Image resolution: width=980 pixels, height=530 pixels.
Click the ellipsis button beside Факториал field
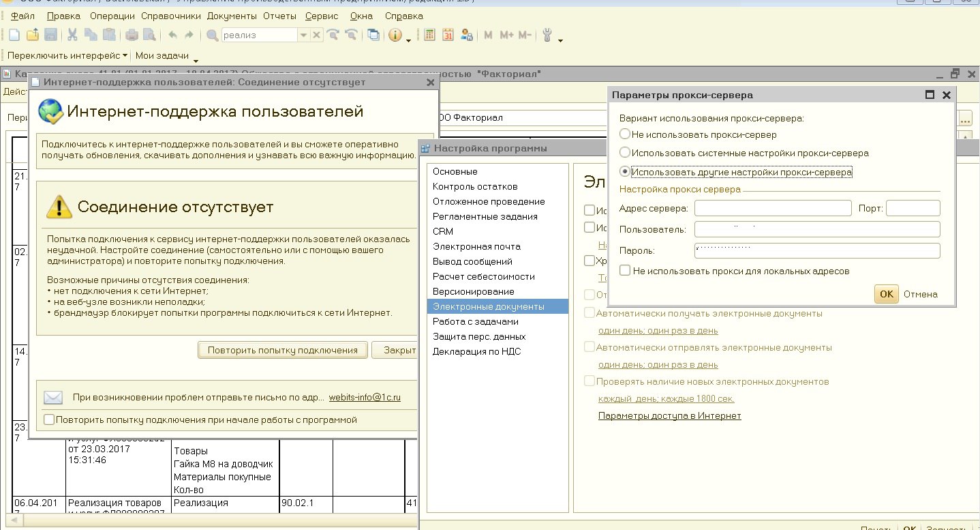click(965, 118)
